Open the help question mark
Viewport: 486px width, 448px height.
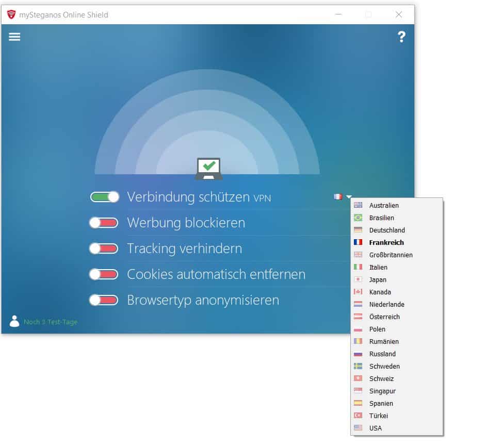coord(401,37)
